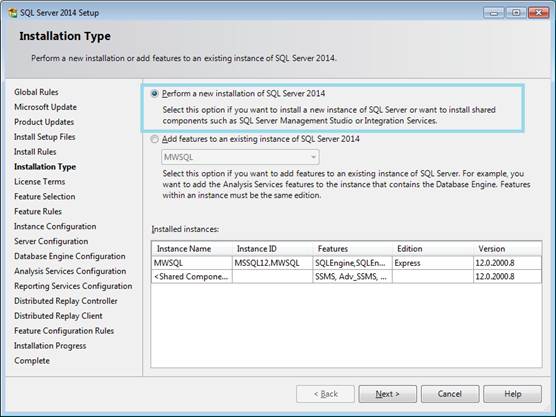
Task: Click the Back button
Action: click(325, 394)
